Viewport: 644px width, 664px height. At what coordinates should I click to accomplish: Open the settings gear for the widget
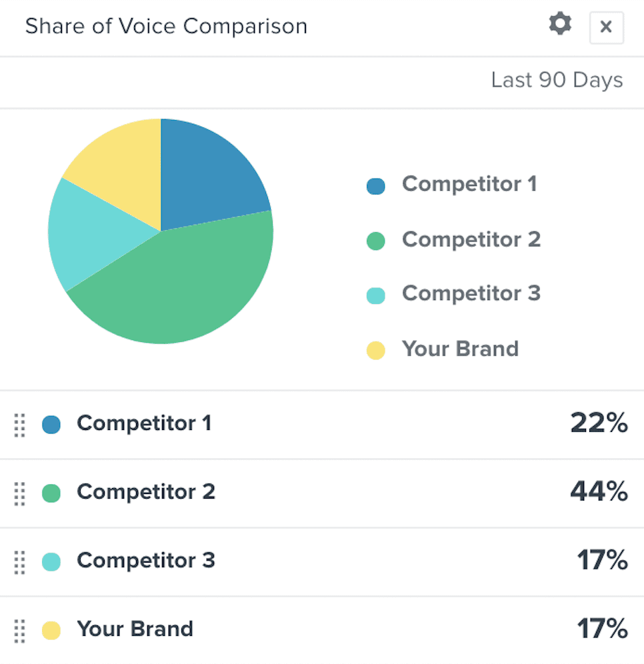tap(560, 25)
